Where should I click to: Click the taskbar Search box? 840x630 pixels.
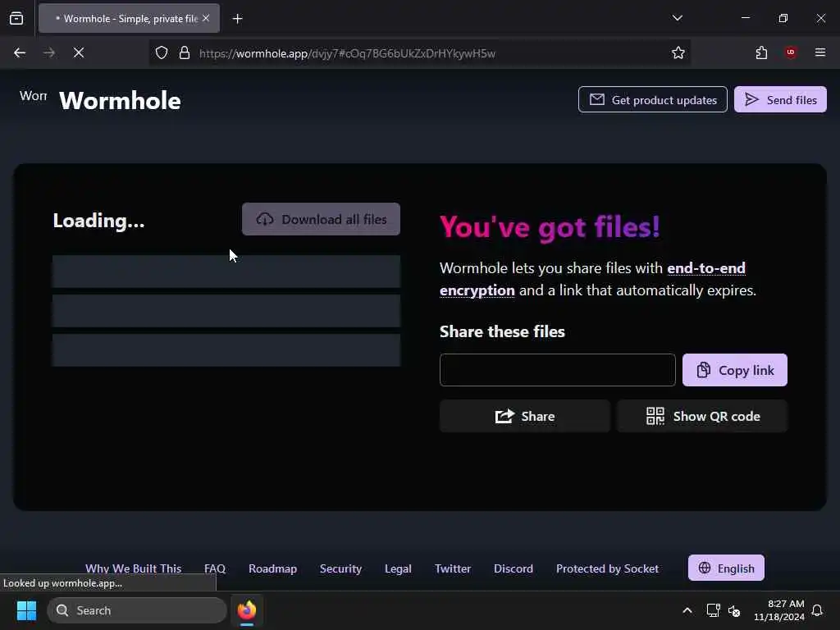[137, 610]
